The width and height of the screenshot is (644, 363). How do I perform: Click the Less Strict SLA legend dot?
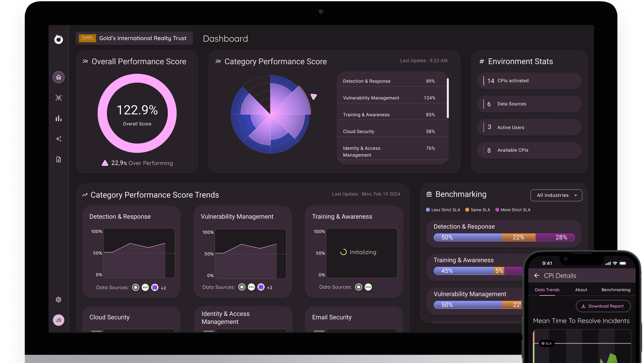428,210
